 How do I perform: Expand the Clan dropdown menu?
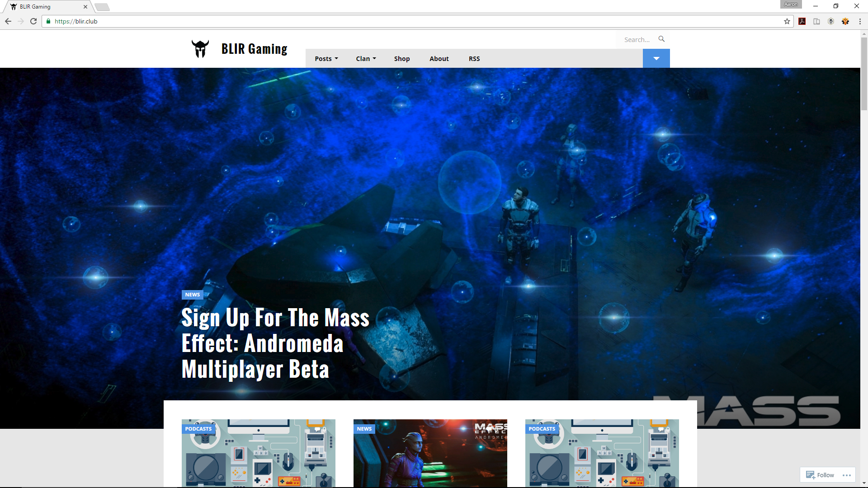point(366,59)
